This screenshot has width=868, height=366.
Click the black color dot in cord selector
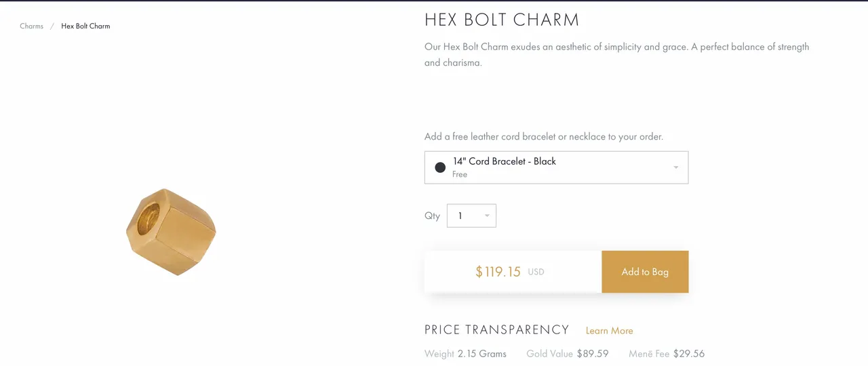440,167
